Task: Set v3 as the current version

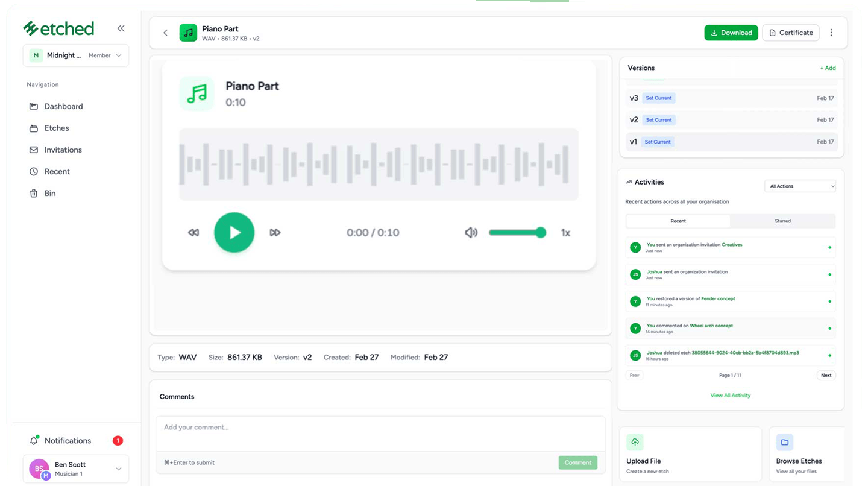Action: pyautogui.click(x=659, y=98)
